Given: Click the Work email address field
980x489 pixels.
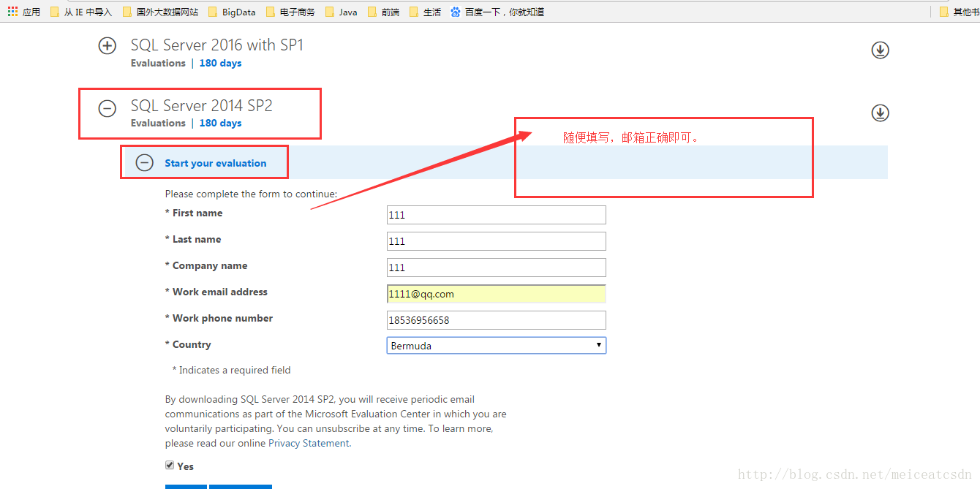Looking at the screenshot, I should click(x=497, y=294).
